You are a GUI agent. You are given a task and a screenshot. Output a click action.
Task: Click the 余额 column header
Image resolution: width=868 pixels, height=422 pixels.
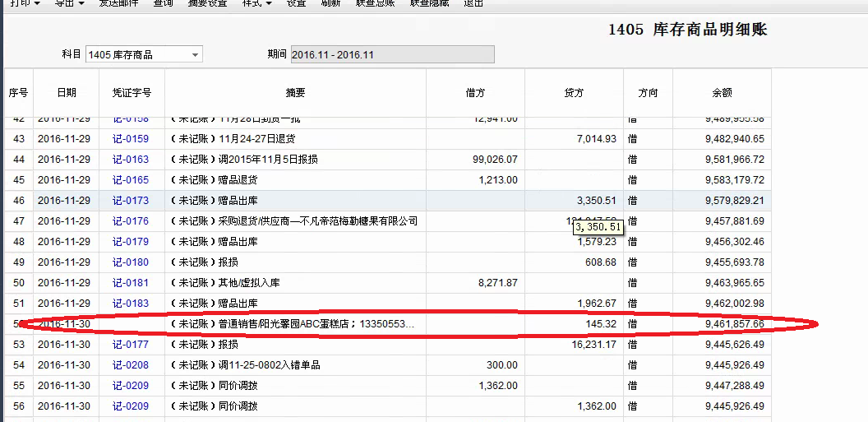[722, 93]
